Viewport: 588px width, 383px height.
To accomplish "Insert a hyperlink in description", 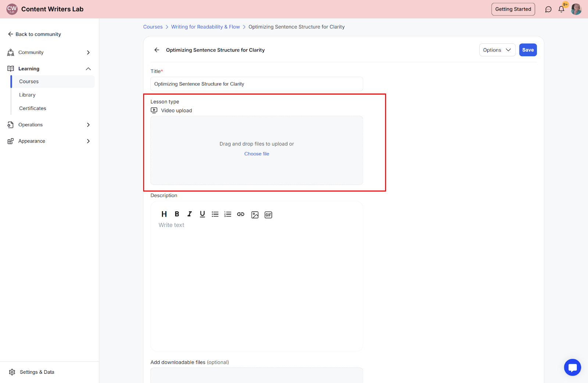I will (241, 214).
